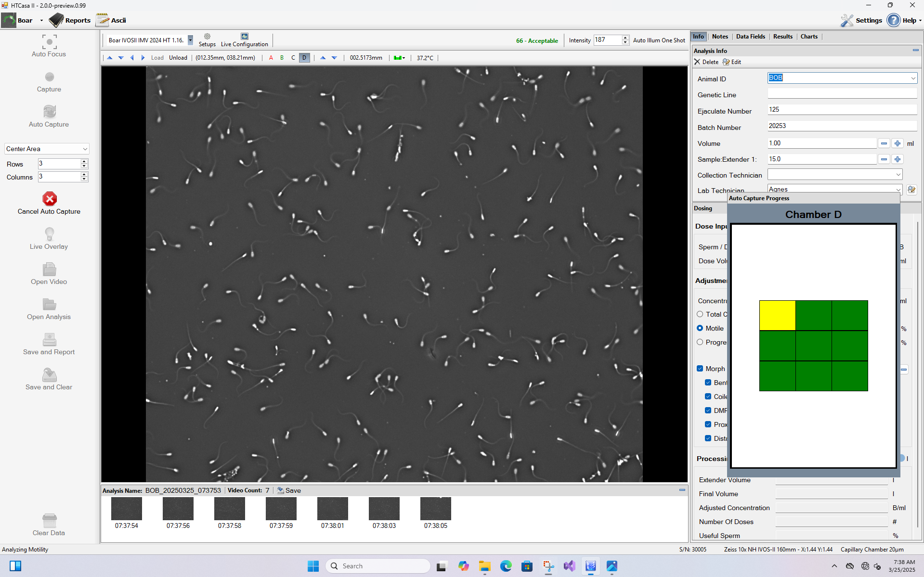Image resolution: width=924 pixels, height=577 pixels.
Task: Open the Charts tab
Action: (x=809, y=37)
